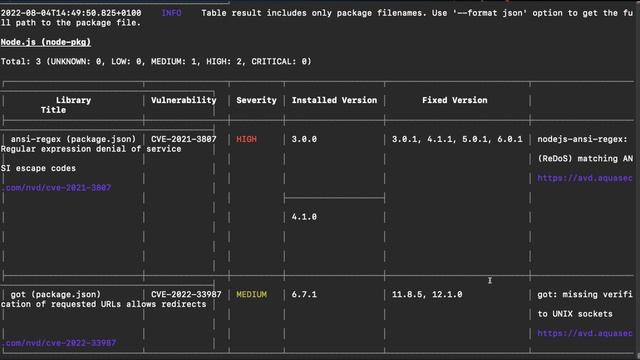Select got (package.json) library cell
This screenshot has width=640, height=360.
(x=56, y=294)
